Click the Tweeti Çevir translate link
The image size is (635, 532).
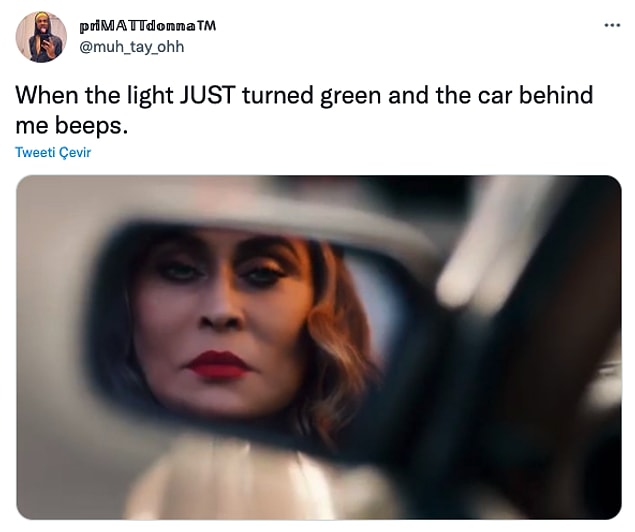pyautogui.click(x=53, y=152)
